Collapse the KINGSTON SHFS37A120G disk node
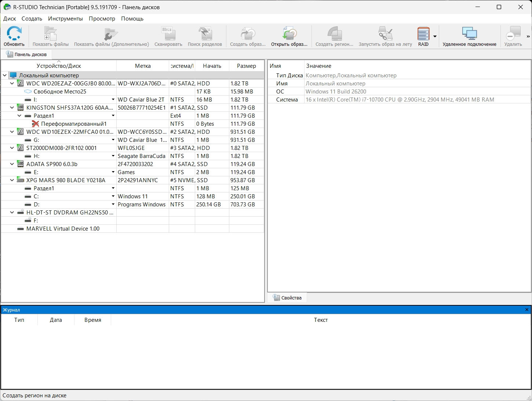This screenshot has width=532, height=401. [12, 108]
